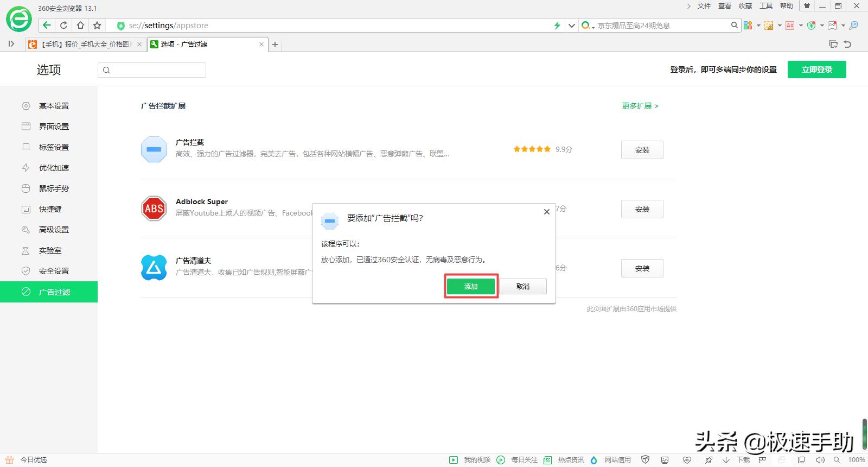Open the skin changer shirt icon

(807, 6)
